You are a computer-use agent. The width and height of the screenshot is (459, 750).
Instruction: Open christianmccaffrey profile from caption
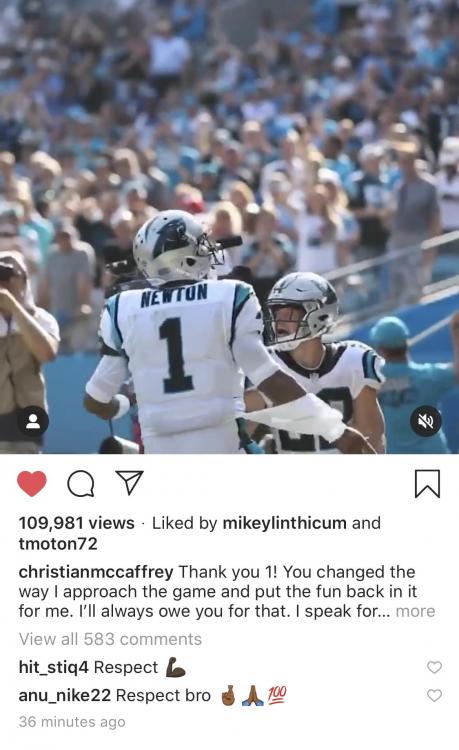(96, 572)
